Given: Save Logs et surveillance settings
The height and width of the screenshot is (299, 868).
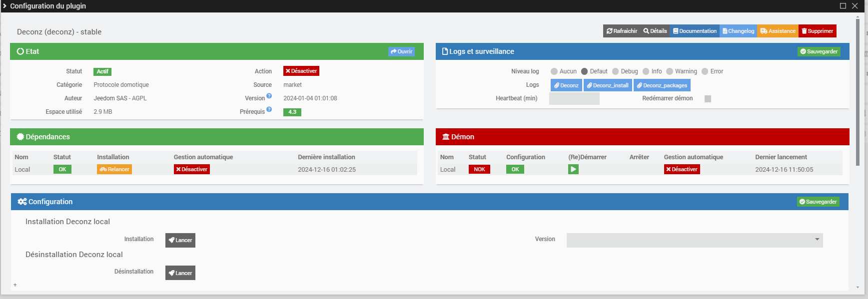Looking at the screenshot, I should pos(819,51).
